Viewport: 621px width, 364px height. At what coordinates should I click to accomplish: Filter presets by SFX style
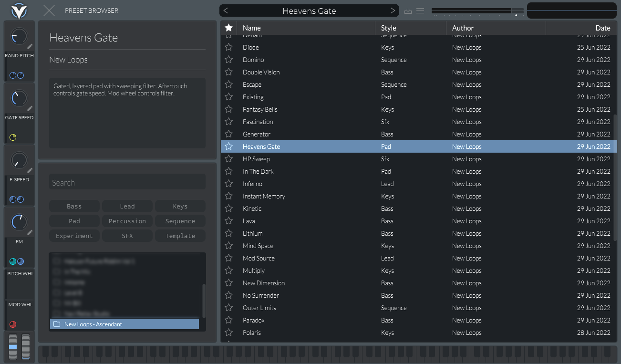tap(127, 236)
